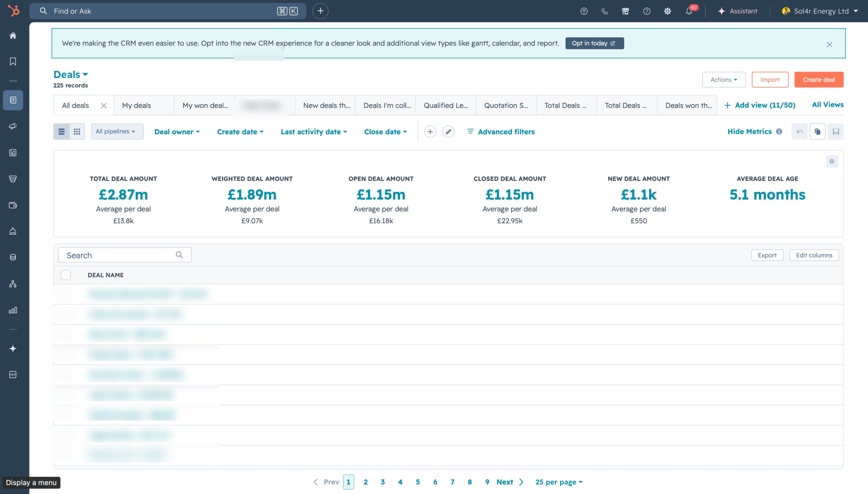Select the Qualified Leads tab

click(446, 106)
